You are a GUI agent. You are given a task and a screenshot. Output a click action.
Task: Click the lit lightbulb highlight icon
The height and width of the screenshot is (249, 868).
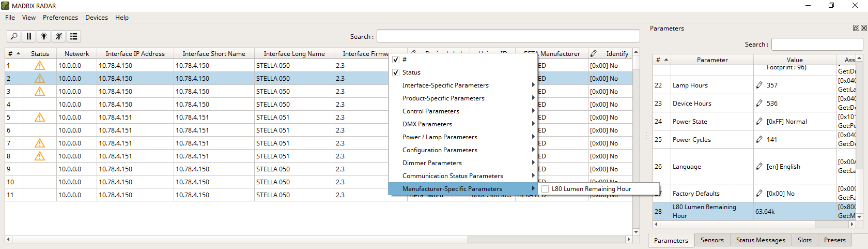click(44, 36)
